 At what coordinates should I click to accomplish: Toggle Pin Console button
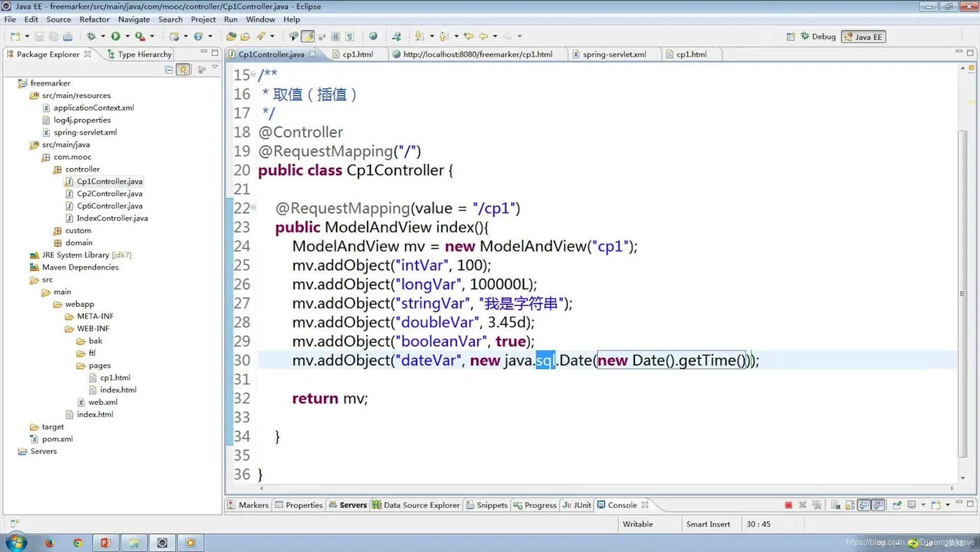[897, 504]
